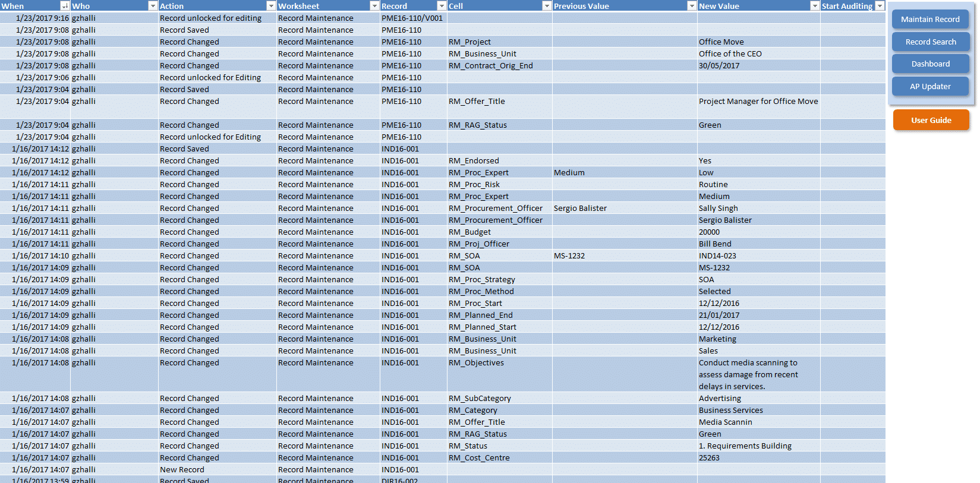
Task: Select the Conduct media scanning objectives cell
Action: coord(759,374)
